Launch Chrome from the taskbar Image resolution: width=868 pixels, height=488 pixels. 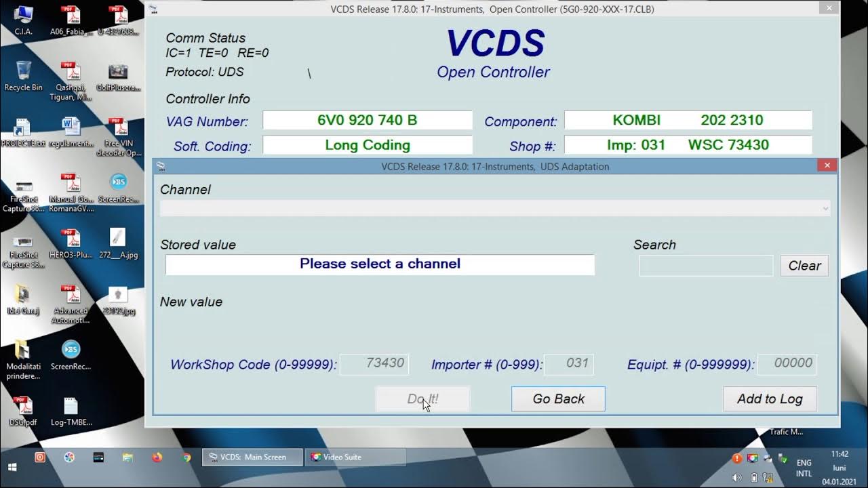[x=186, y=457]
